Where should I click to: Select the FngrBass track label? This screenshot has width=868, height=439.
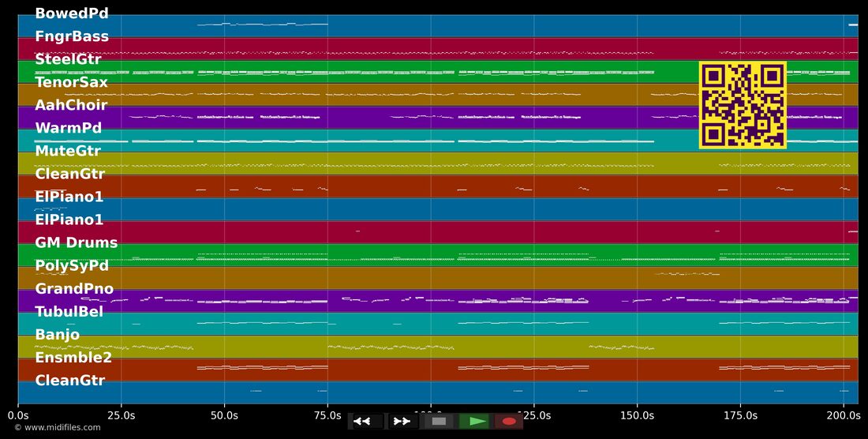tap(72, 36)
